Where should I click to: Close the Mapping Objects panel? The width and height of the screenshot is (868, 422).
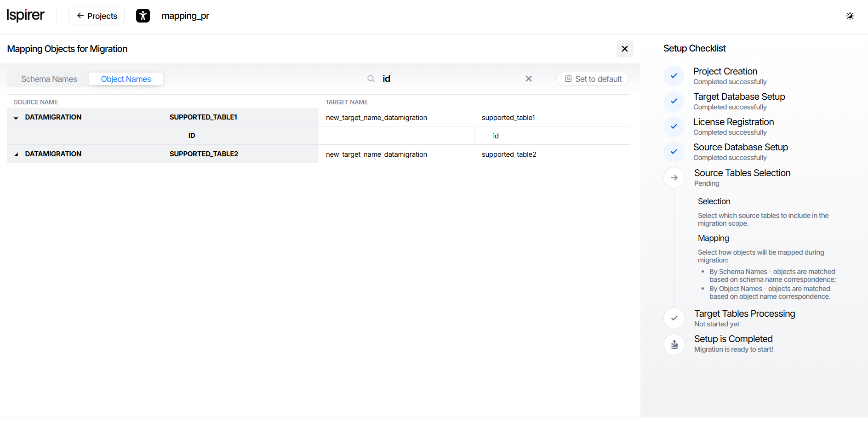coord(624,49)
